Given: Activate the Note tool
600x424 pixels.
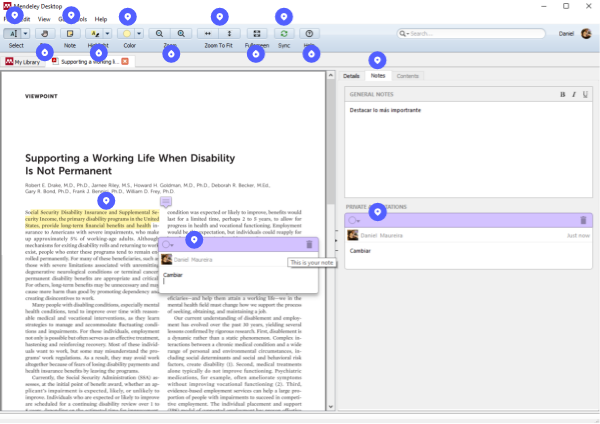Looking at the screenshot, I should (70, 33).
